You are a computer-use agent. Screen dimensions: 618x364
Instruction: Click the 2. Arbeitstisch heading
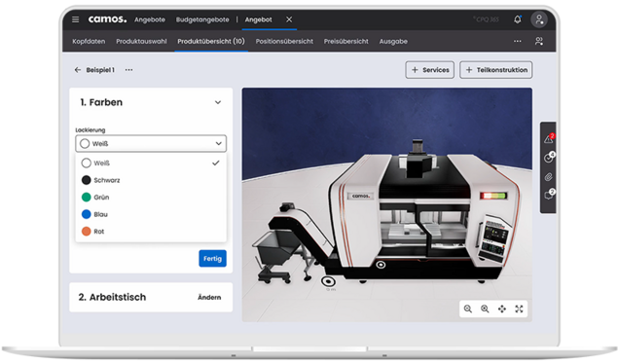[x=112, y=297]
